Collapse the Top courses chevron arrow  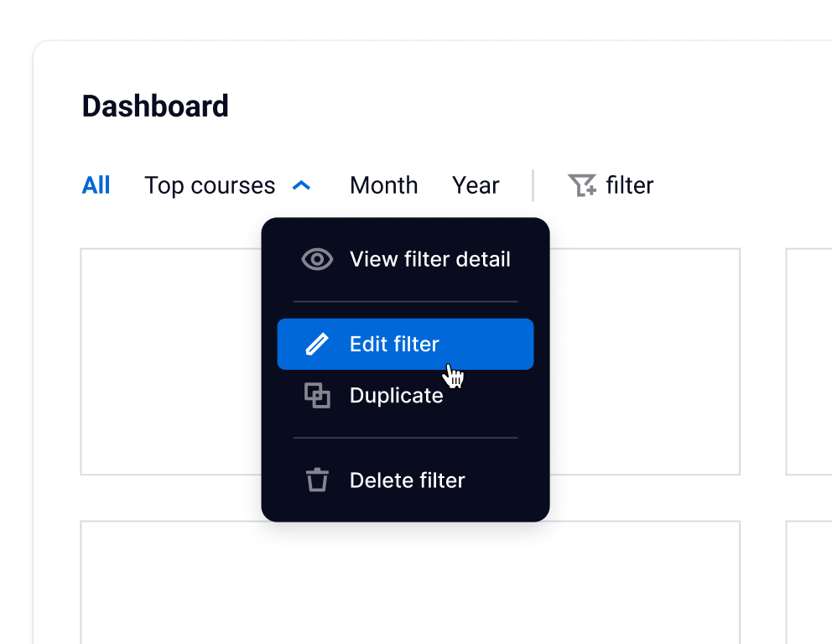tap(302, 185)
